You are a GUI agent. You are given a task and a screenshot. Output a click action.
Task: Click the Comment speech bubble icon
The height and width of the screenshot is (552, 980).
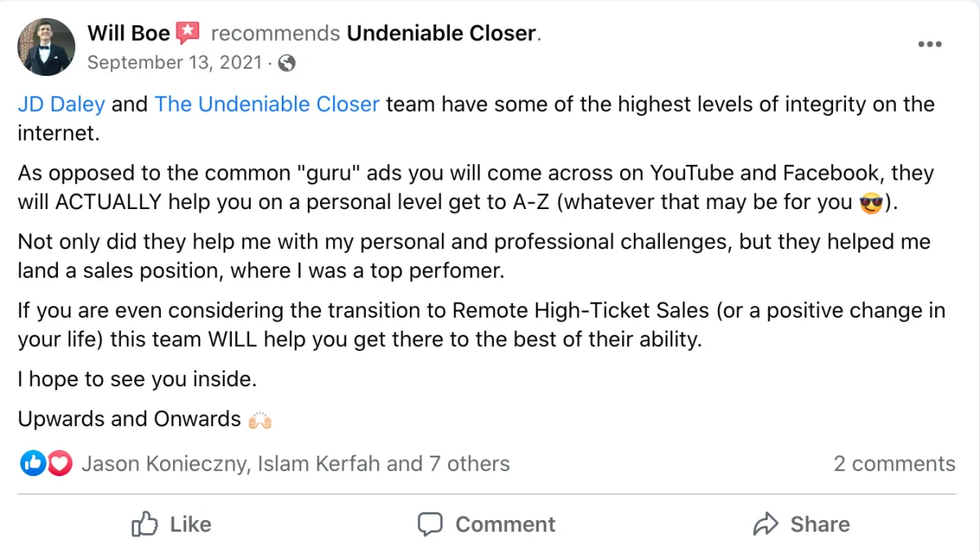430,524
